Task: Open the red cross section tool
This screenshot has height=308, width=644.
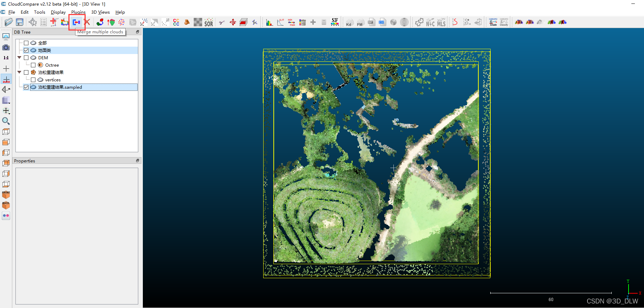Action: (x=244, y=22)
